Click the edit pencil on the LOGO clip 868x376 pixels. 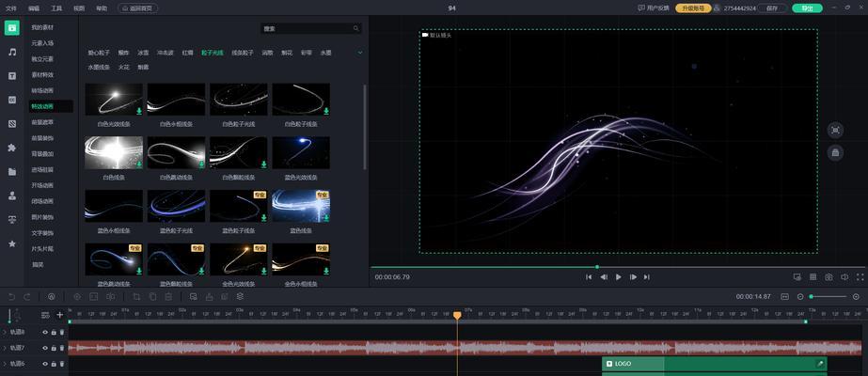click(x=820, y=364)
